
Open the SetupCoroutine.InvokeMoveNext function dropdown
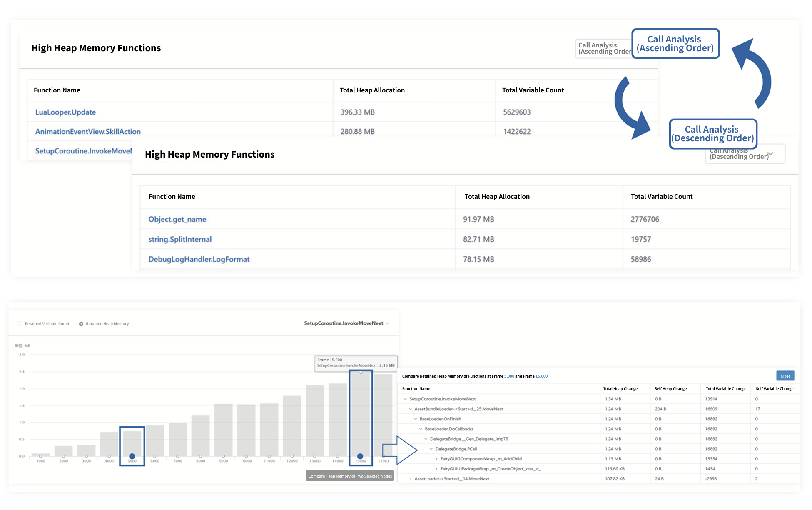click(x=346, y=323)
